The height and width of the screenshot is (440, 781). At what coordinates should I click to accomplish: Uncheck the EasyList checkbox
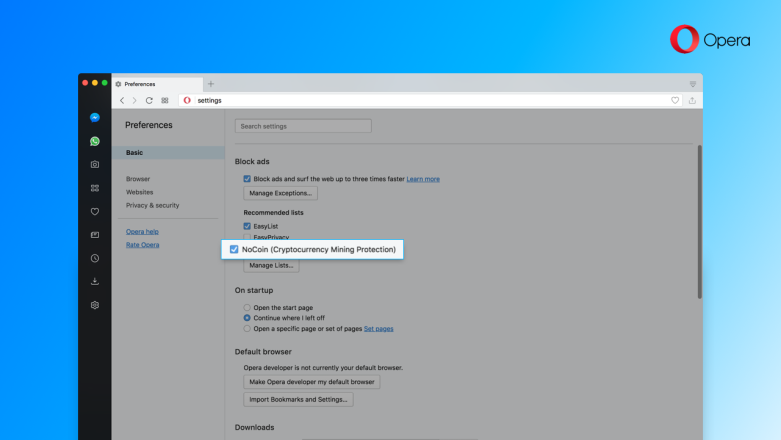247,226
